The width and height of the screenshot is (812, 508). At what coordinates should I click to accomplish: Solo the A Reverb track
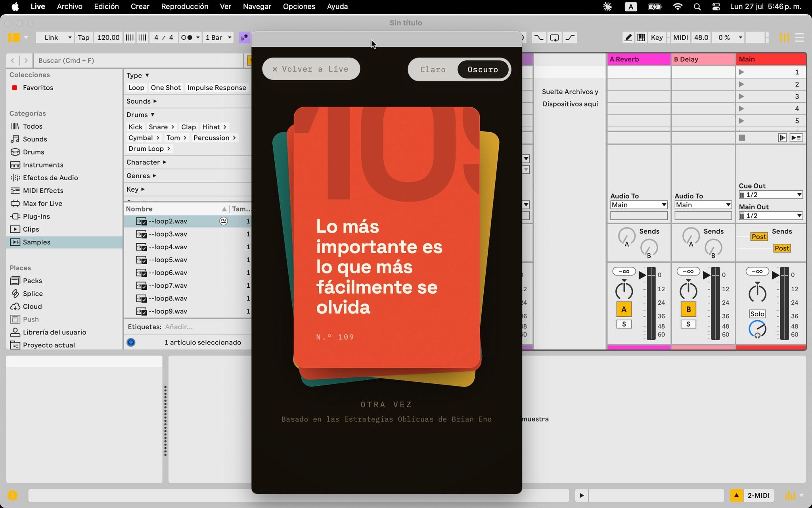point(624,324)
